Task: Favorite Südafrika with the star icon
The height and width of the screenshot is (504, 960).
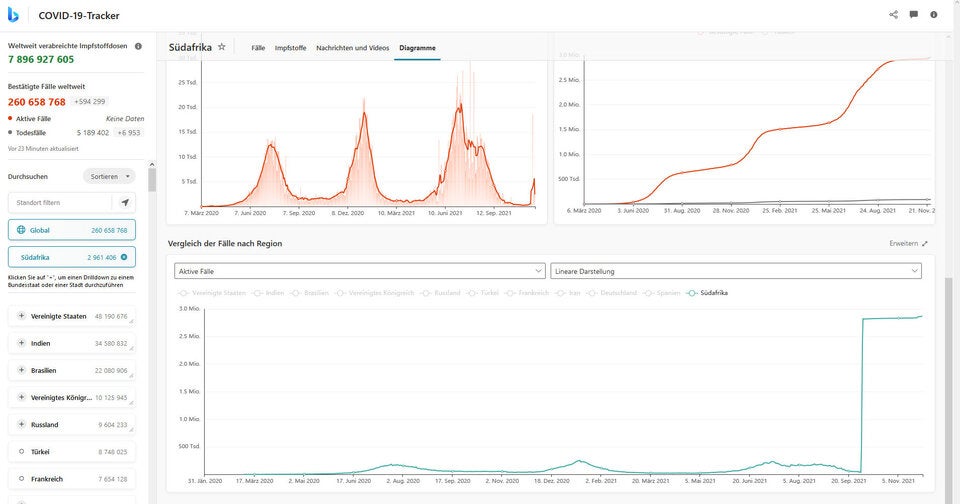Action: coord(222,47)
